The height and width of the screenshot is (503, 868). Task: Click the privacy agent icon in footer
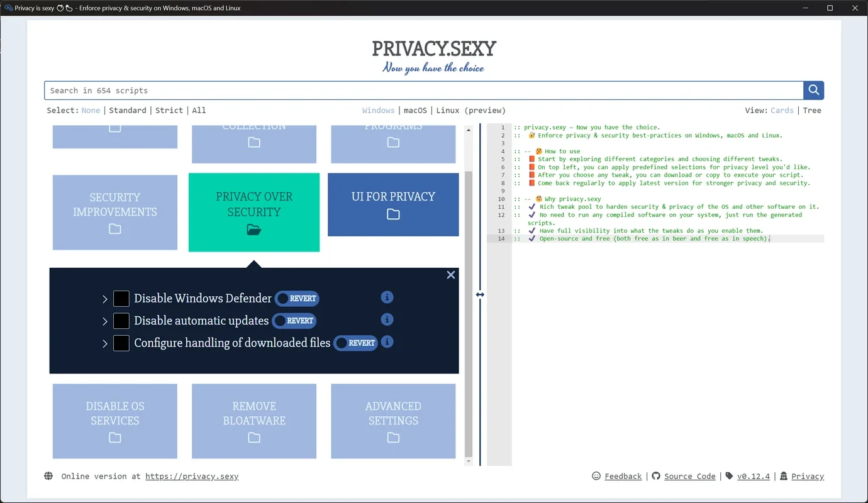[784, 476]
